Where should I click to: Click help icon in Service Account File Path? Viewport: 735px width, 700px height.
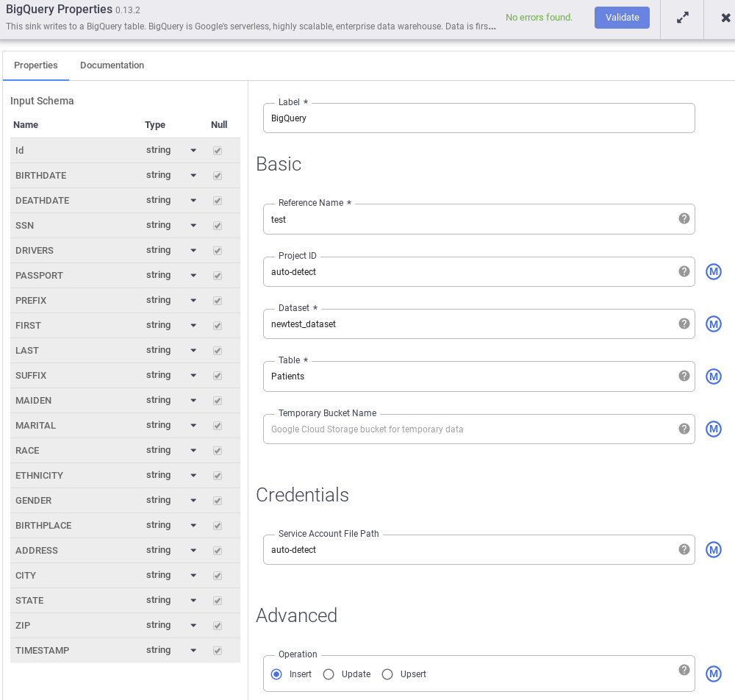(684, 549)
